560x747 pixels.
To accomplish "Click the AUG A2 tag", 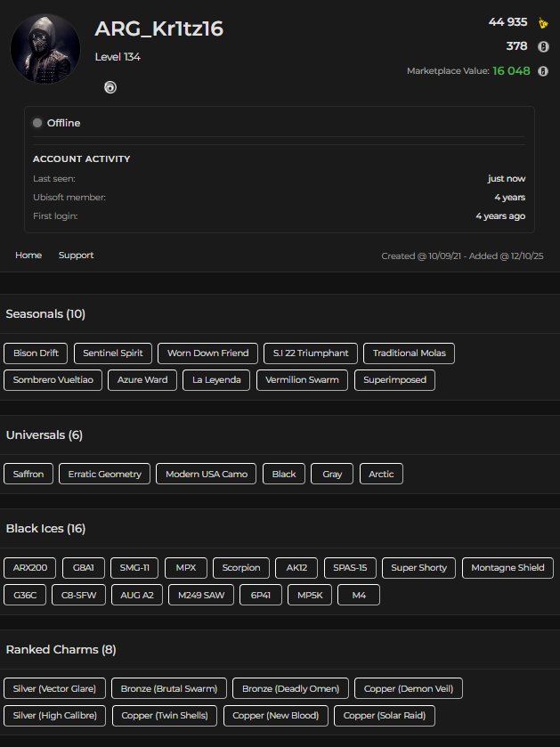I will (137, 595).
